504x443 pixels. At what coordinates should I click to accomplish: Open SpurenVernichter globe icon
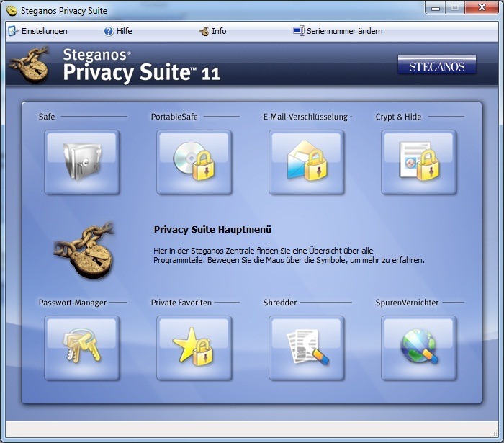pyautogui.click(x=418, y=348)
